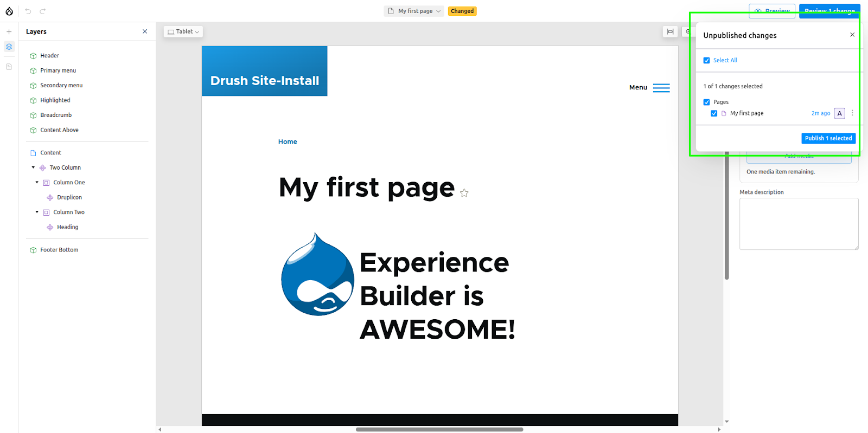The image size is (868, 433).
Task: Open the My first page selector dropdown
Action: (x=414, y=11)
